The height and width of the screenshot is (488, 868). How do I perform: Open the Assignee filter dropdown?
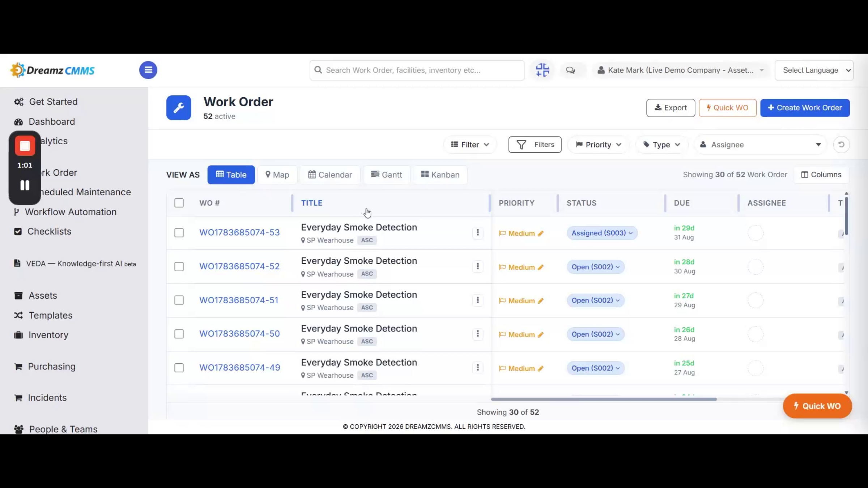760,145
